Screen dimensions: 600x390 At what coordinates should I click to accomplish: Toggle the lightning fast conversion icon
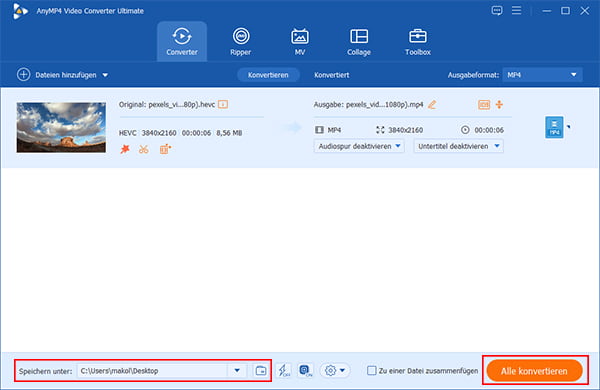[x=284, y=370]
